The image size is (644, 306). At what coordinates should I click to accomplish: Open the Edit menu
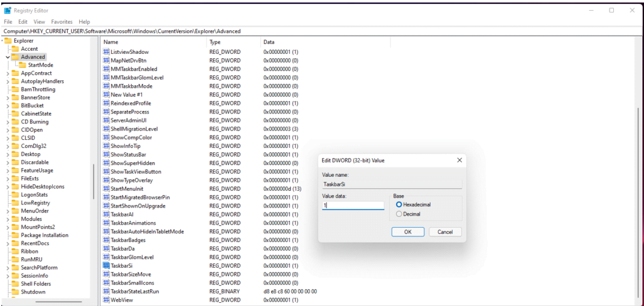tap(23, 22)
